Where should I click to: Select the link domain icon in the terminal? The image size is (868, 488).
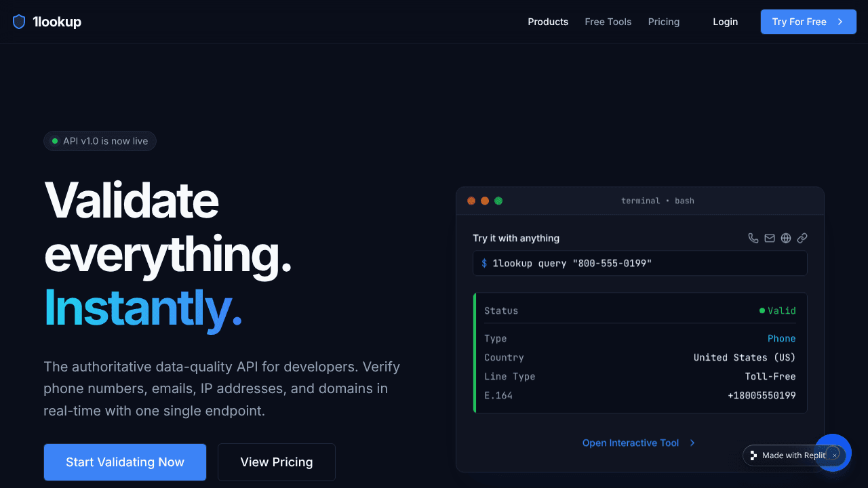[x=802, y=238]
